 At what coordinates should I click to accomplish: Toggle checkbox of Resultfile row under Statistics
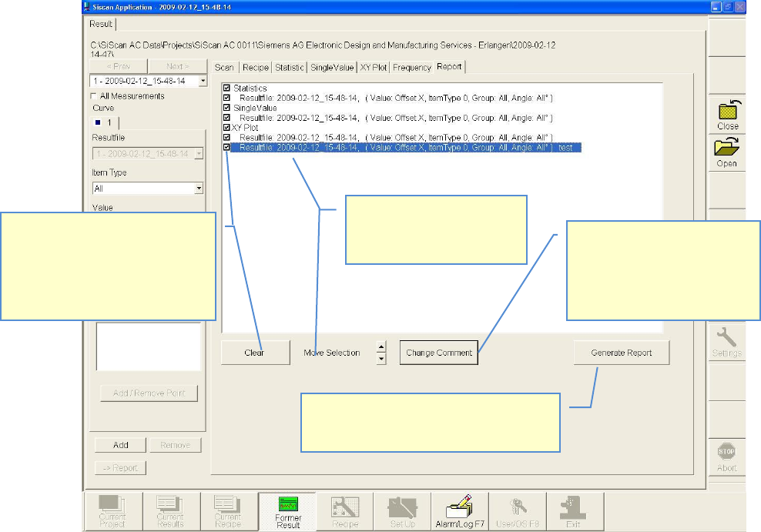tap(226, 98)
